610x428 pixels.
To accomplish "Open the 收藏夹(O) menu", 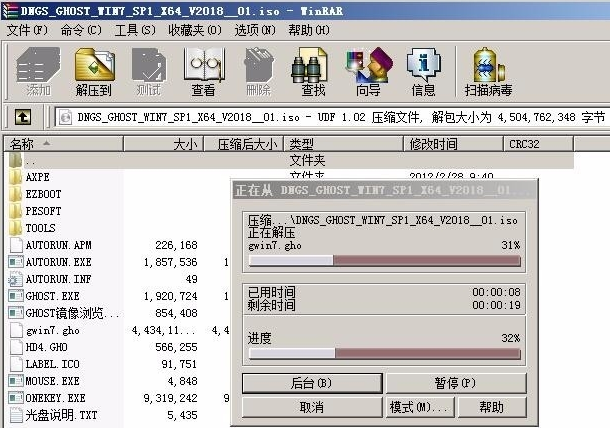I will coord(195,30).
